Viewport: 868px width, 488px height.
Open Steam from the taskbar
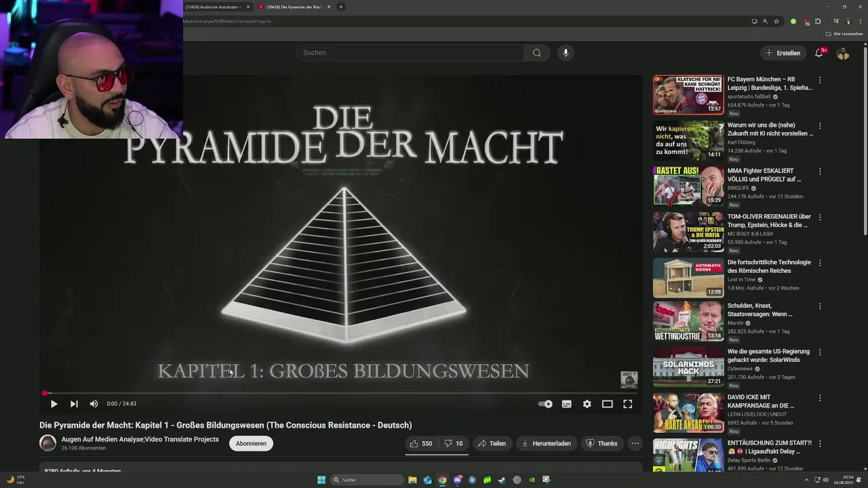coord(502,480)
